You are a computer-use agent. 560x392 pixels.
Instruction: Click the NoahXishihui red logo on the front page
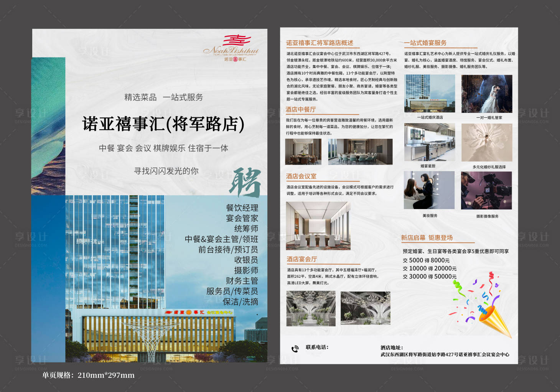tap(231, 48)
